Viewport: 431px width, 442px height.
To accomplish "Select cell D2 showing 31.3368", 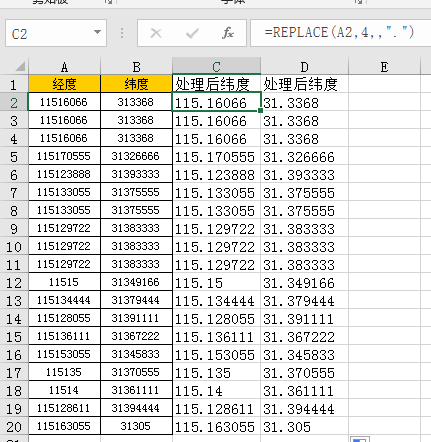I will (x=304, y=102).
